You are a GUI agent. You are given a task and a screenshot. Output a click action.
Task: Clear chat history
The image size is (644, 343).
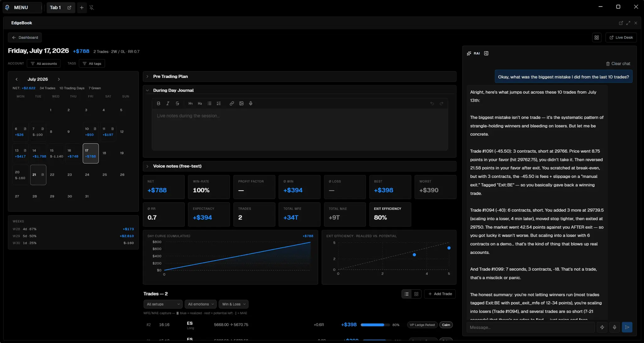[618, 64]
